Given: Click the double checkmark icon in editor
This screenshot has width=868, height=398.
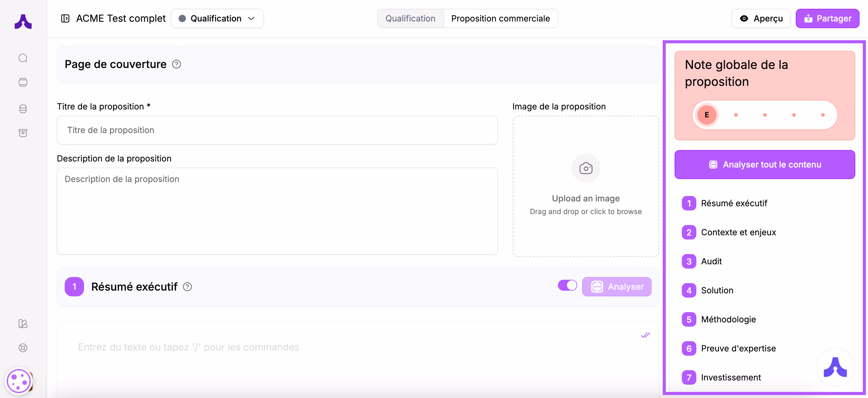Looking at the screenshot, I should click(x=645, y=335).
